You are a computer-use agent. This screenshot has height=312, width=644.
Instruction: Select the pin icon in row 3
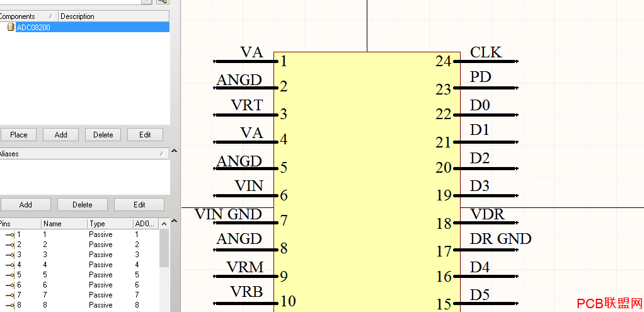10,255
